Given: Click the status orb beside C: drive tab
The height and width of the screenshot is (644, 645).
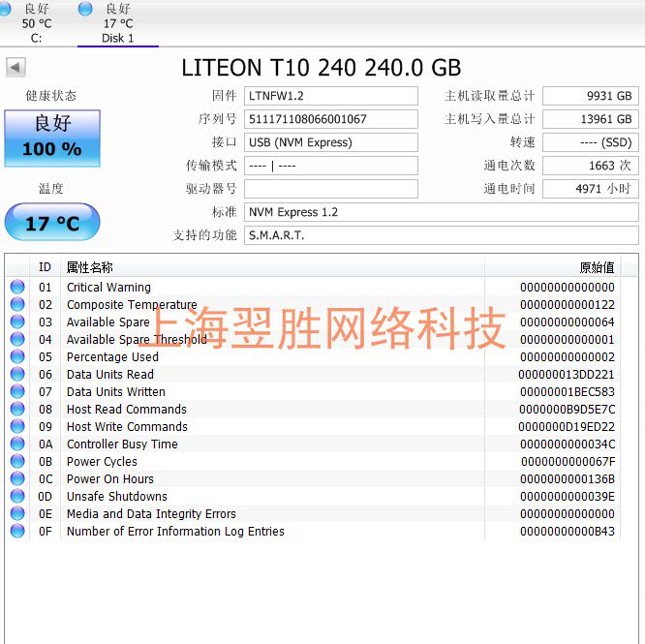Looking at the screenshot, I should point(5,9).
